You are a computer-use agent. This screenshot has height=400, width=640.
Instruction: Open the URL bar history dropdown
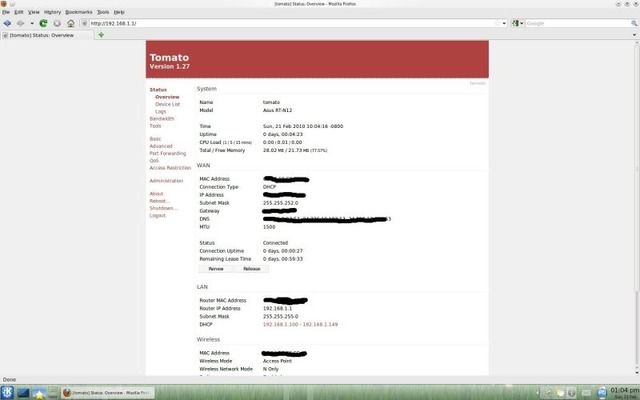pos(504,23)
